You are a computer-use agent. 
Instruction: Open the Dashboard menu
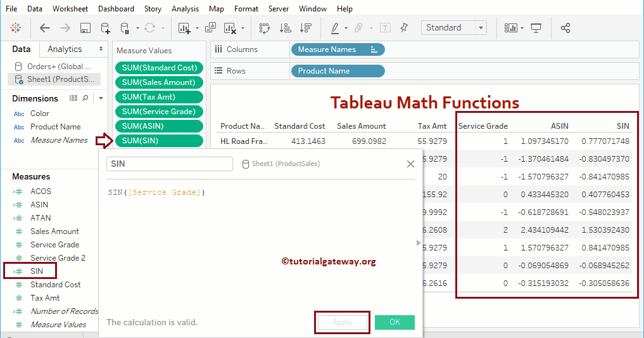117,9
